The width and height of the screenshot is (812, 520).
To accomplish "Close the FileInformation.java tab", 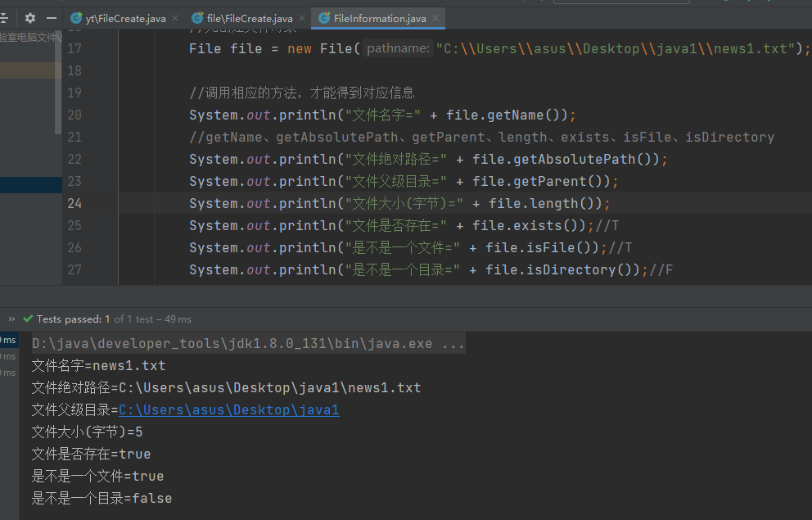I will pos(435,18).
